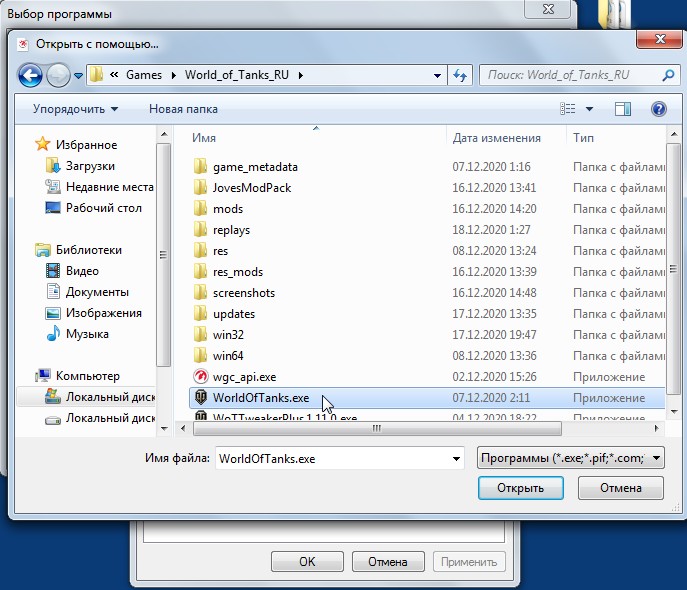Sort by the Тип column header

tap(583, 138)
